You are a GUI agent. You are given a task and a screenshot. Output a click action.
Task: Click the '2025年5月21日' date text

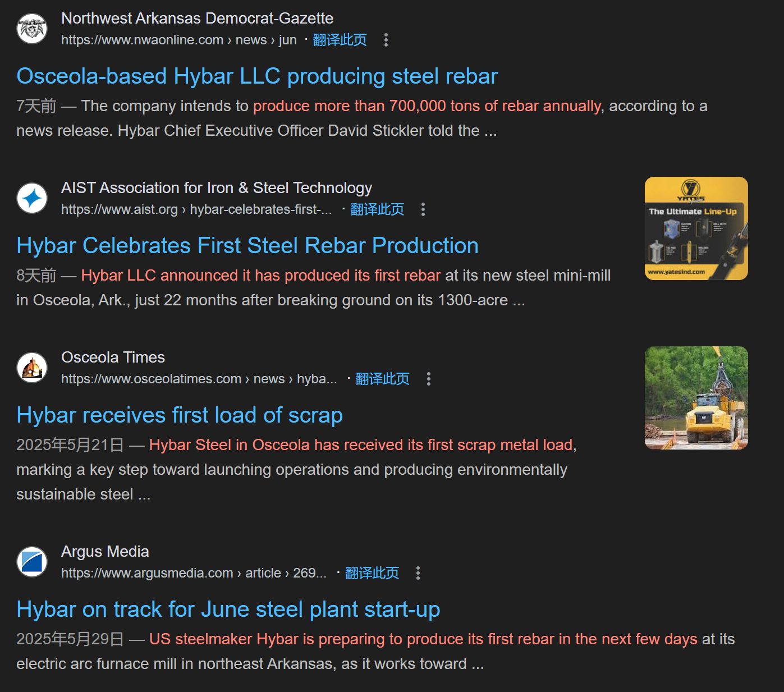[x=70, y=445]
